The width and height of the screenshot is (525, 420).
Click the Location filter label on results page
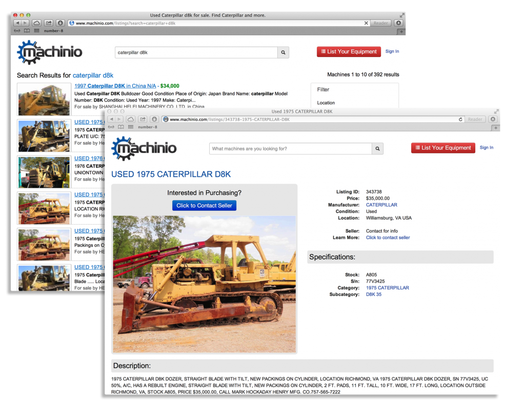(x=326, y=103)
